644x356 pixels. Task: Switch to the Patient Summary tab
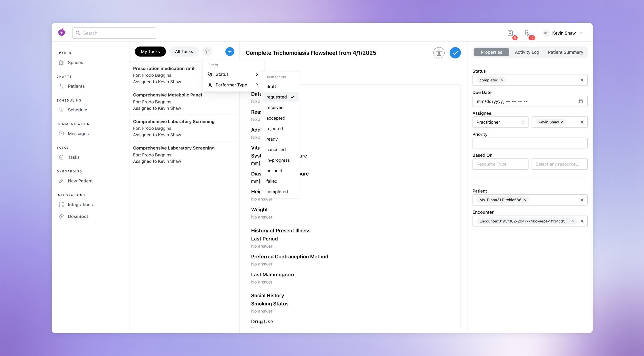coord(565,52)
